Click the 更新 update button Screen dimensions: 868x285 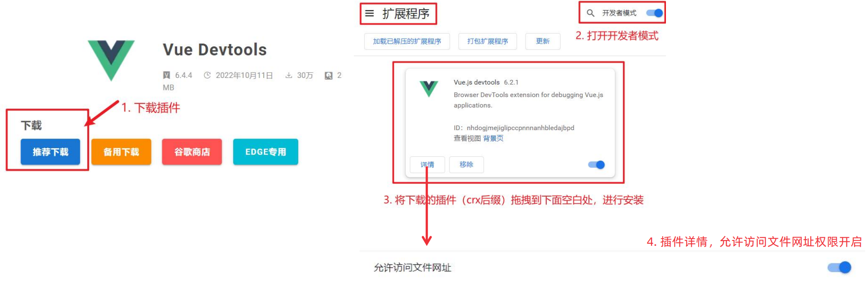[542, 41]
